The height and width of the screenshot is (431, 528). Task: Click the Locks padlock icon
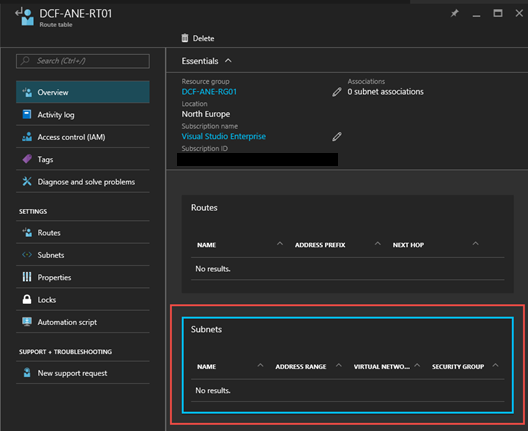click(27, 299)
